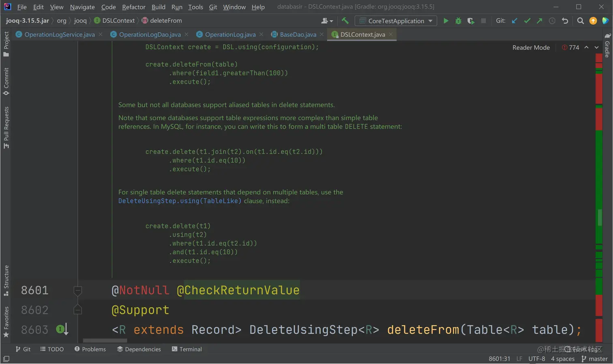Open the File menu
The image size is (613, 364).
pos(22,7)
